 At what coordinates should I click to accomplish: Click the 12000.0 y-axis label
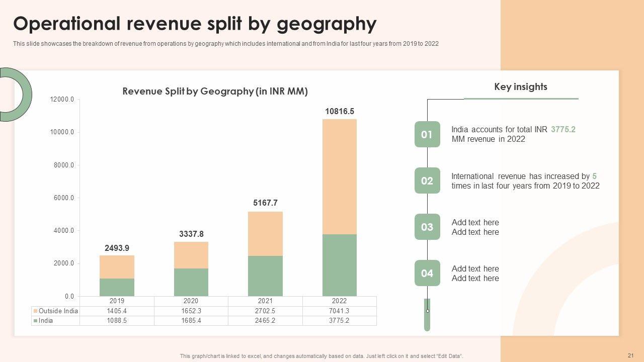tap(62, 100)
